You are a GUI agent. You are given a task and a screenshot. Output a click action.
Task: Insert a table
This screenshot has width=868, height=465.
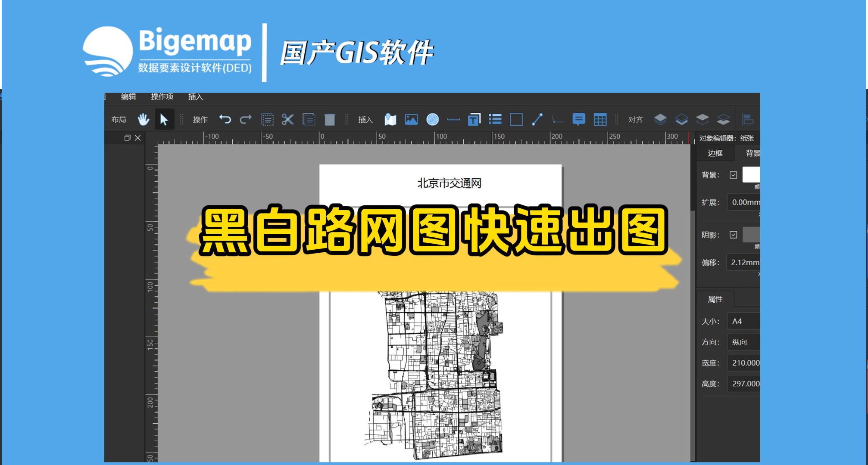click(x=600, y=119)
